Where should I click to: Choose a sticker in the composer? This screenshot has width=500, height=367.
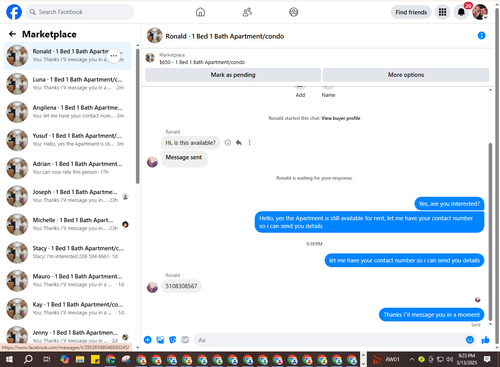(173, 340)
